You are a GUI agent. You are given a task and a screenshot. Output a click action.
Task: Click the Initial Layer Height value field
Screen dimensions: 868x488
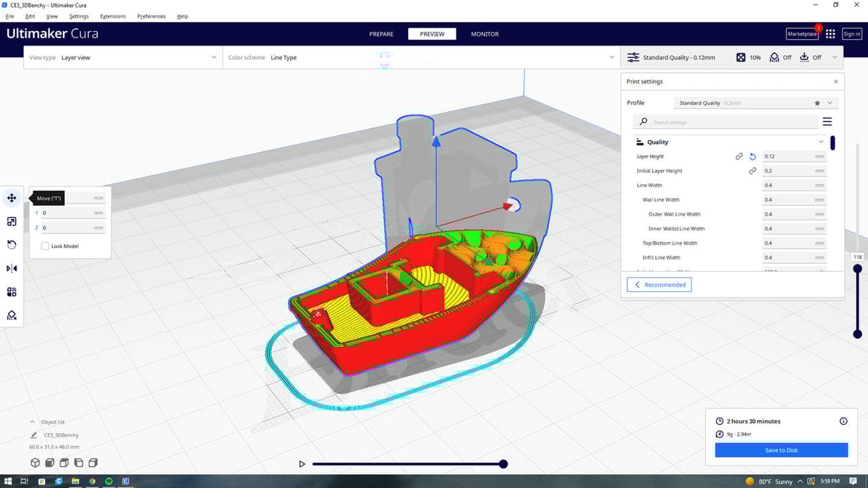click(x=794, y=171)
